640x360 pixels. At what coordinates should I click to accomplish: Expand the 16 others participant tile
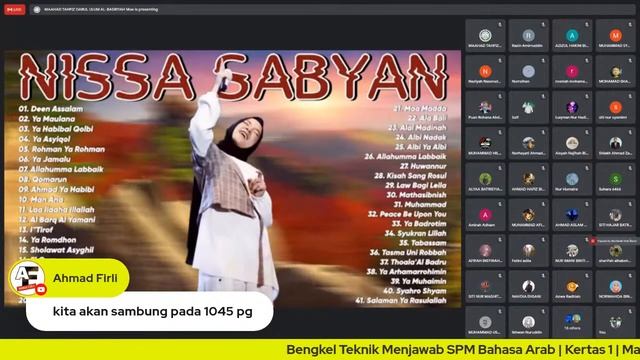pyautogui.click(x=572, y=322)
